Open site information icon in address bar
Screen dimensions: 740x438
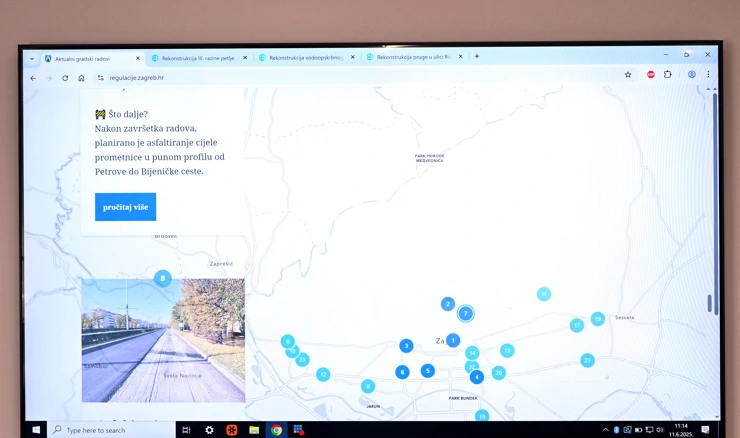tap(101, 78)
